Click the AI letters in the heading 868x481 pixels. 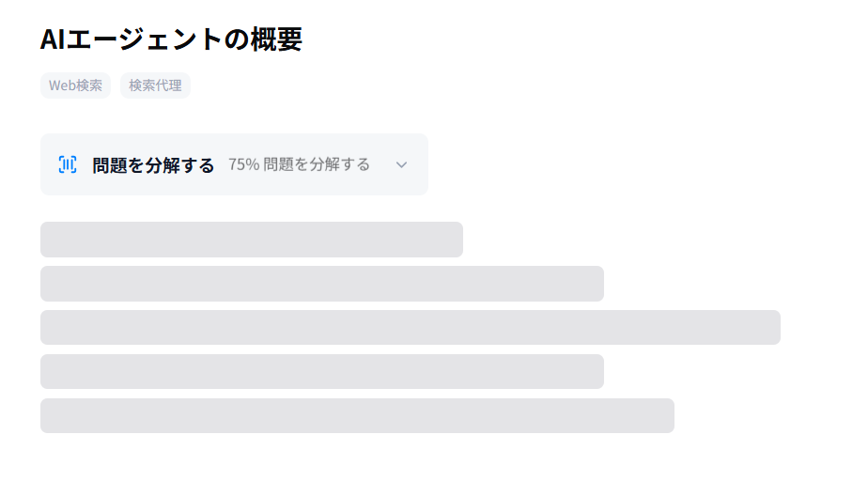tap(51, 39)
